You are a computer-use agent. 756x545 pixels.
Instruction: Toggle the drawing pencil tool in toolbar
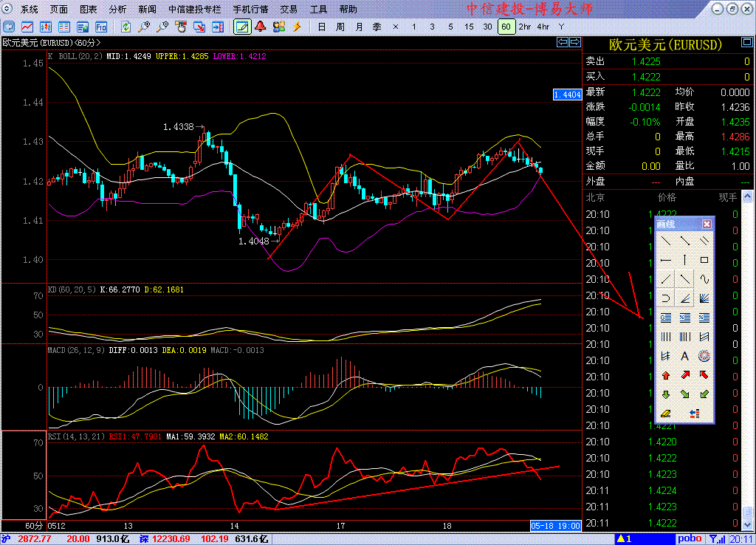coord(242,27)
